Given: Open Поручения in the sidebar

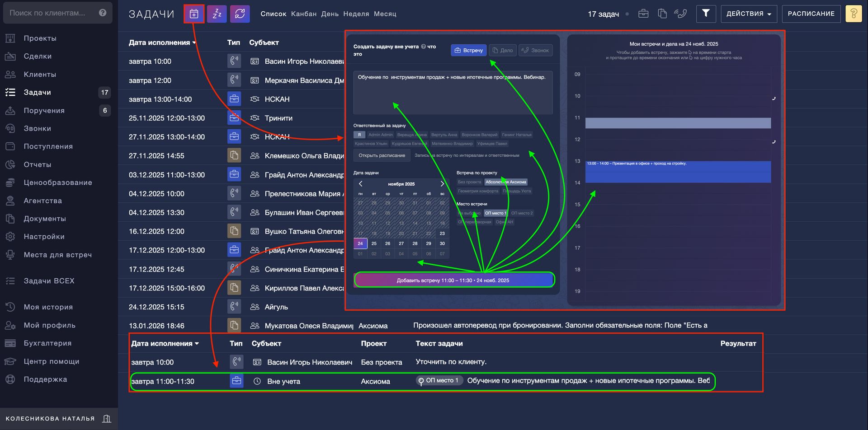Looking at the screenshot, I should pyautogui.click(x=44, y=111).
